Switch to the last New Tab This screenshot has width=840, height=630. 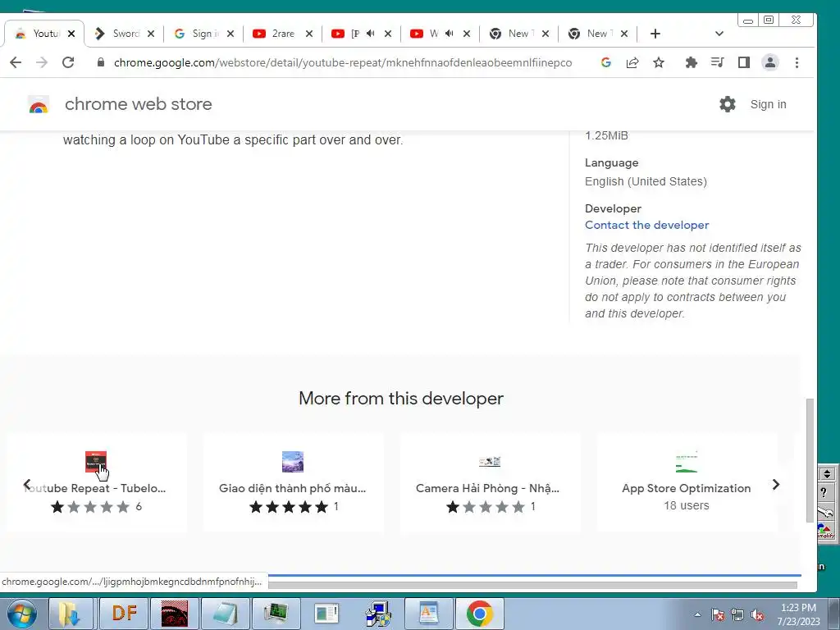(596, 33)
